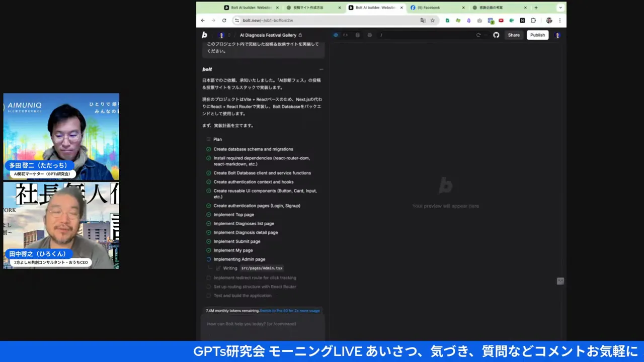Open GitHub from the Bolt toolbar
This screenshot has width=644, height=362.
[x=497, y=35]
